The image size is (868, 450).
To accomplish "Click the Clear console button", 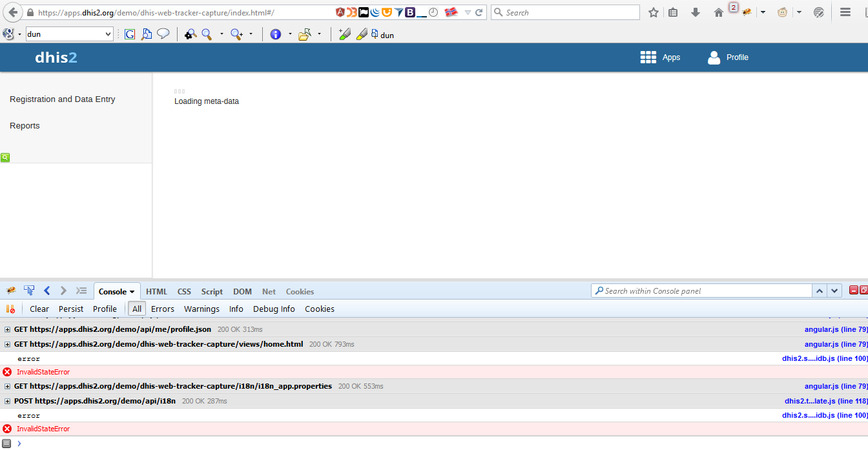I will [39, 309].
